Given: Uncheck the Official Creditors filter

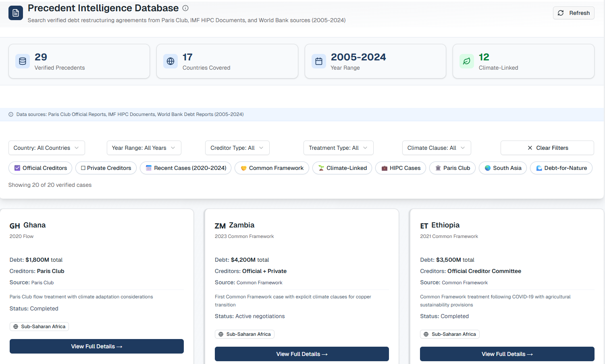Looking at the screenshot, I should point(40,168).
